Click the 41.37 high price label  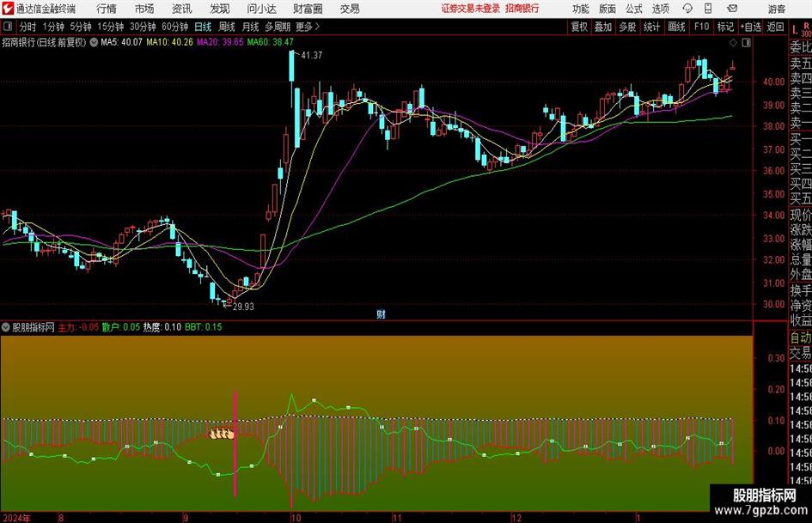coord(311,55)
